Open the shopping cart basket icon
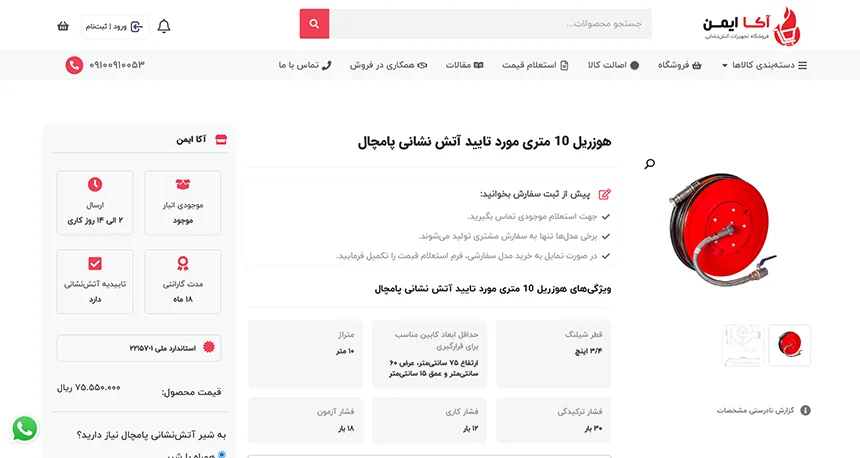 point(63,26)
